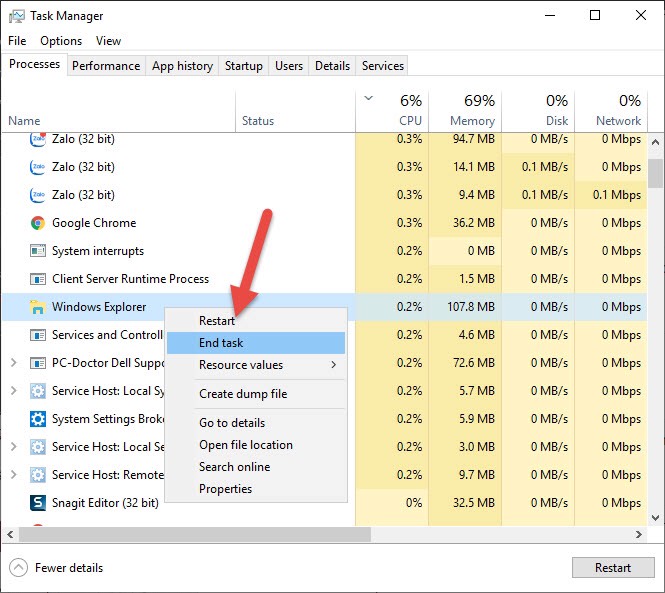This screenshot has width=665, height=593.
Task: Click the Services and Controller app icon
Action: 38,335
